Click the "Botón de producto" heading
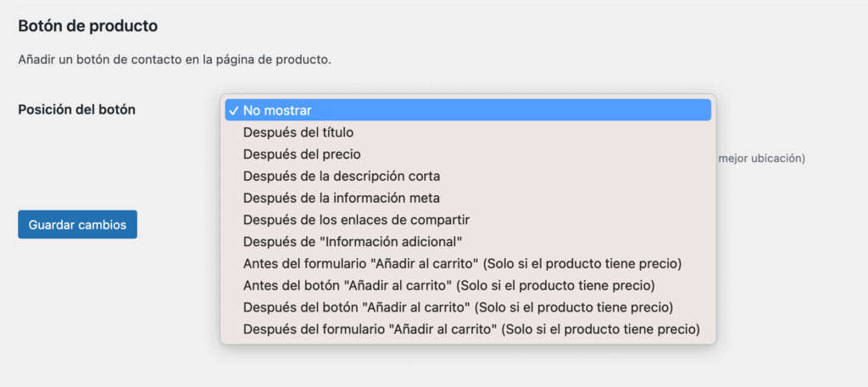Viewport: 868px width, 387px height. tap(88, 25)
